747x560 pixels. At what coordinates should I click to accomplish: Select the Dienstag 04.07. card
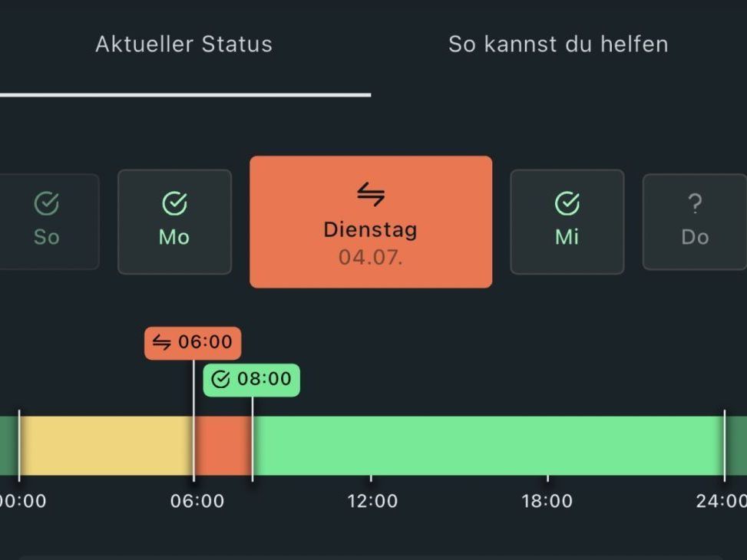tap(371, 222)
